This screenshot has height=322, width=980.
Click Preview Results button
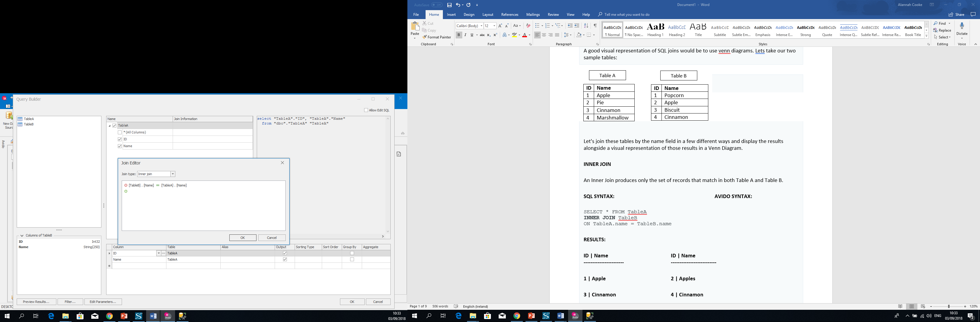click(36, 302)
